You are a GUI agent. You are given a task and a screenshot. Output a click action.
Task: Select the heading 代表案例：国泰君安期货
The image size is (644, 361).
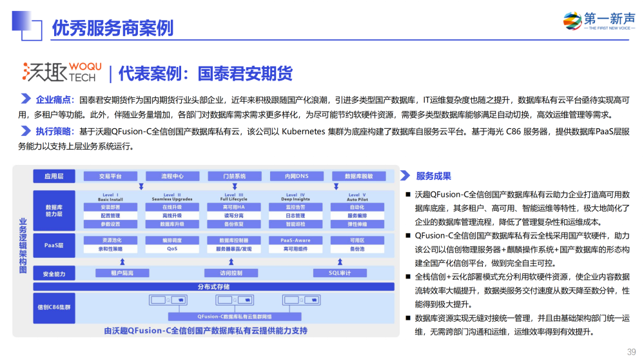tap(206, 73)
